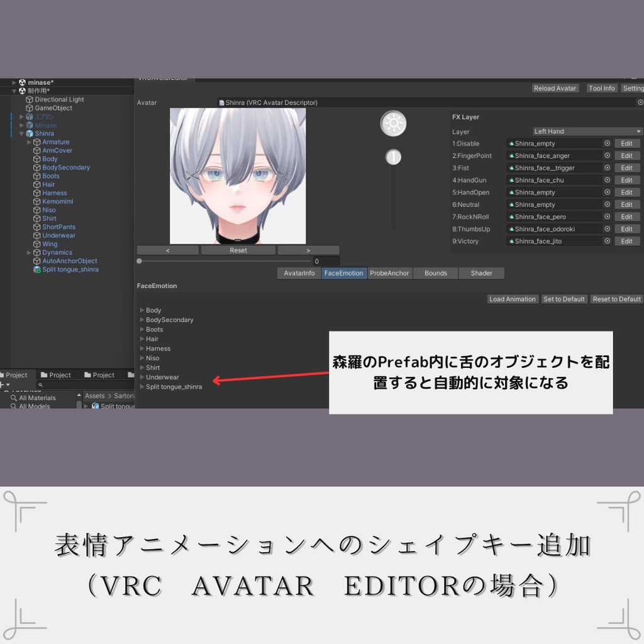
Task: Open the Layer dropdown showing Left Hand
Action: click(x=587, y=131)
